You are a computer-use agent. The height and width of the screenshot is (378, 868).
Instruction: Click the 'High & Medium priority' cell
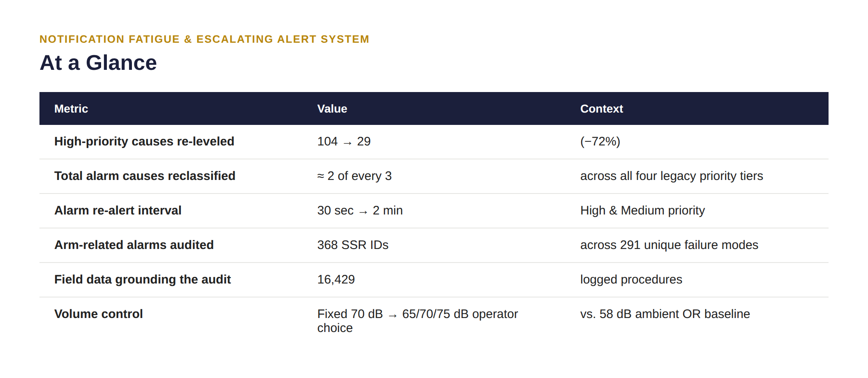point(642,210)
